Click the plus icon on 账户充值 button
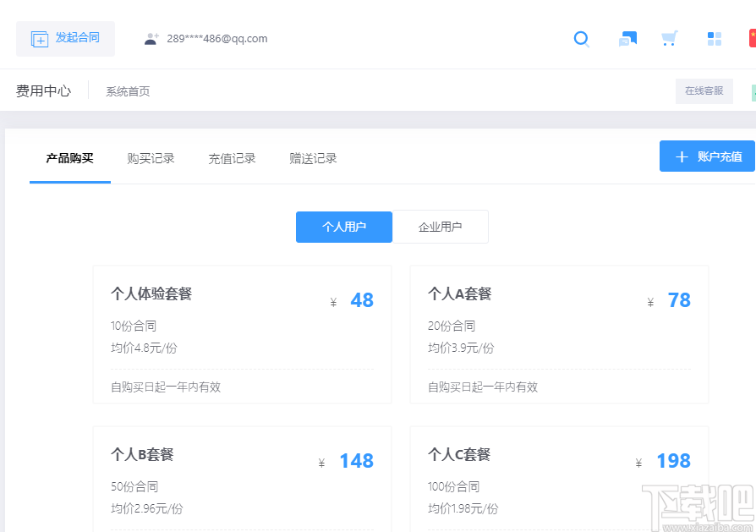The height and width of the screenshot is (532, 756). pyautogui.click(x=682, y=156)
